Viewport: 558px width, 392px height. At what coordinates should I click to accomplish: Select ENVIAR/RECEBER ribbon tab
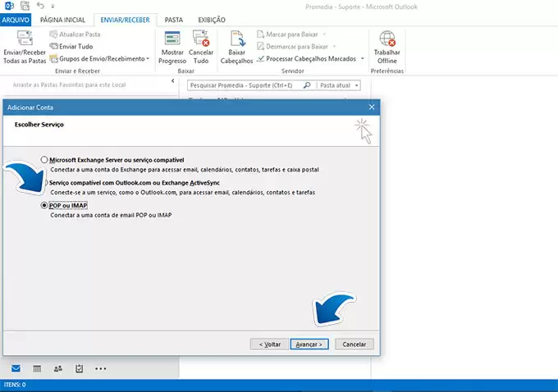126,20
